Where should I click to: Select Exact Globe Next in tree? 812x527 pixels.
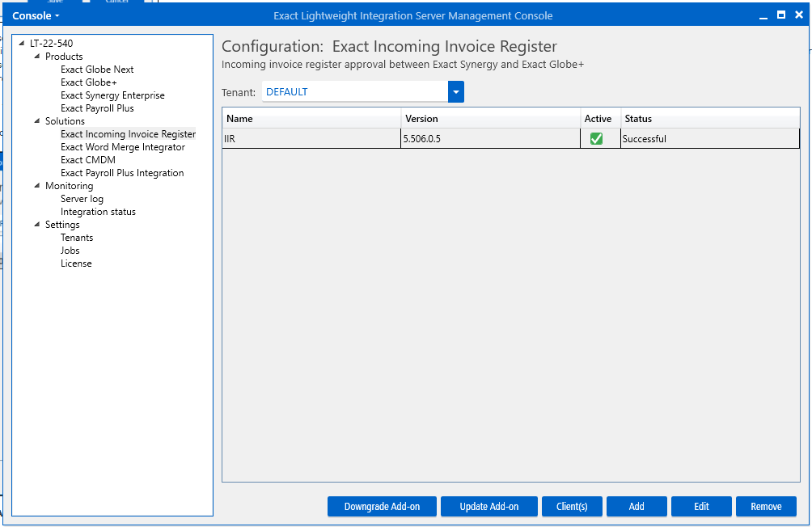click(97, 70)
